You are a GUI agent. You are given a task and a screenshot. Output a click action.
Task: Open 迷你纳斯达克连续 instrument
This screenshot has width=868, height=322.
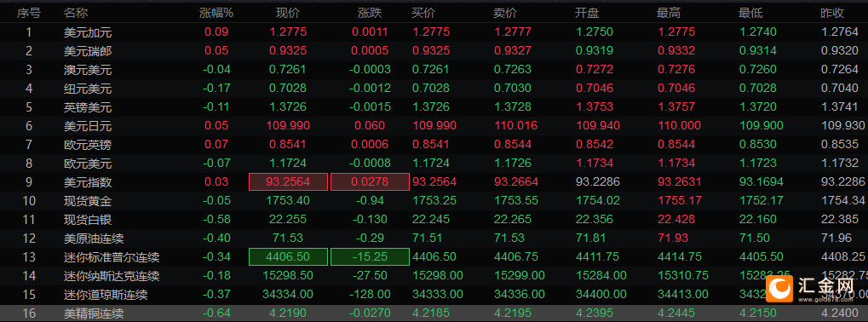[112, 275]
